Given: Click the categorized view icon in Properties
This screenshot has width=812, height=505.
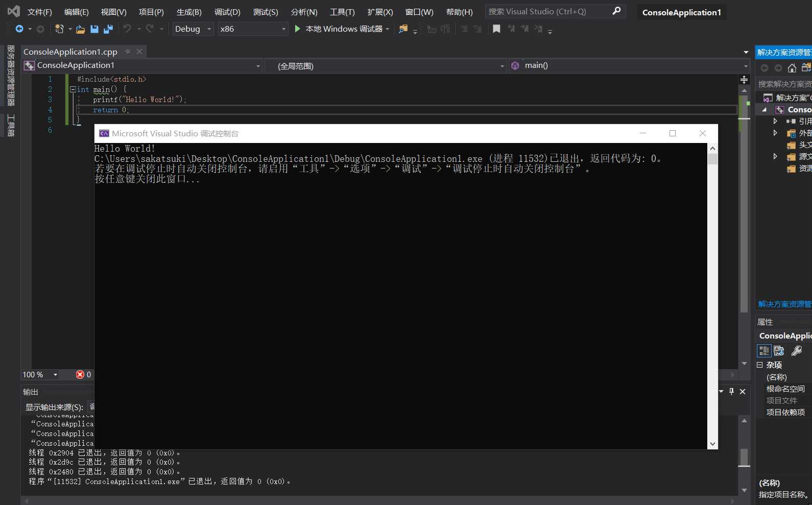Looking at the screenshot, I should click(x=764, y=351).
